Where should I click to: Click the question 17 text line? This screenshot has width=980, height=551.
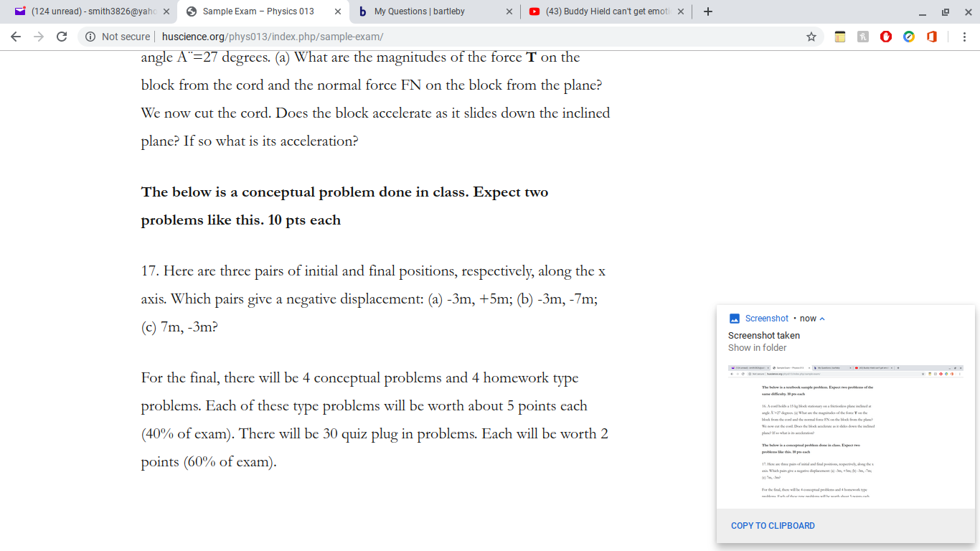click(374, 271)
